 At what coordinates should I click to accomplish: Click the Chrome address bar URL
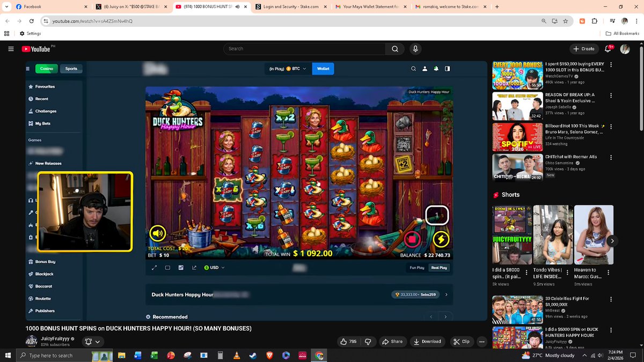(92, 21)
